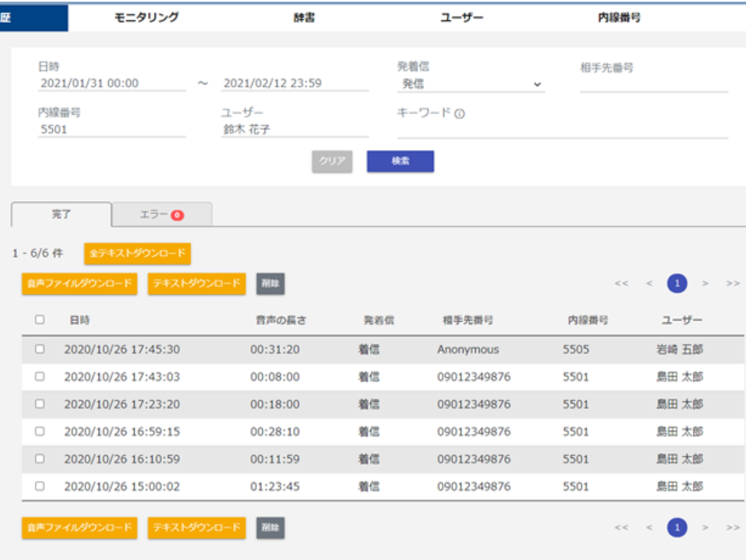The image size is (746, 560).
Task: Click bottom テキストダウンロード button
Action: pyautogui.click(x=197, y=527)
